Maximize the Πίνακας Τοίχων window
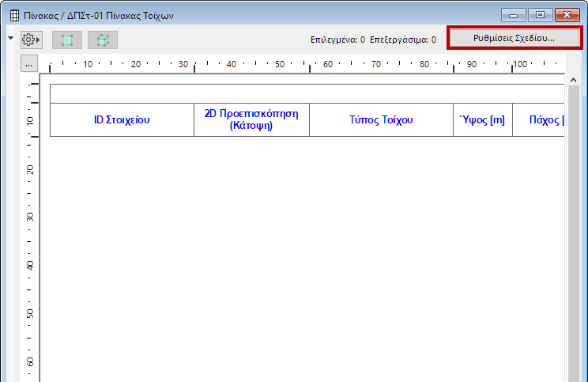Screen dimensions: 588x382 [540, 15]
